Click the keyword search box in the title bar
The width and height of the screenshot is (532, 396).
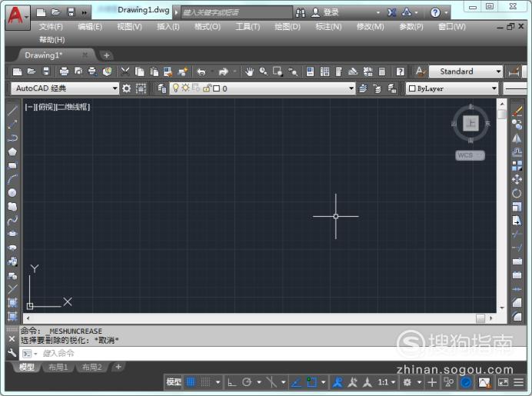[x=237, y=12]
